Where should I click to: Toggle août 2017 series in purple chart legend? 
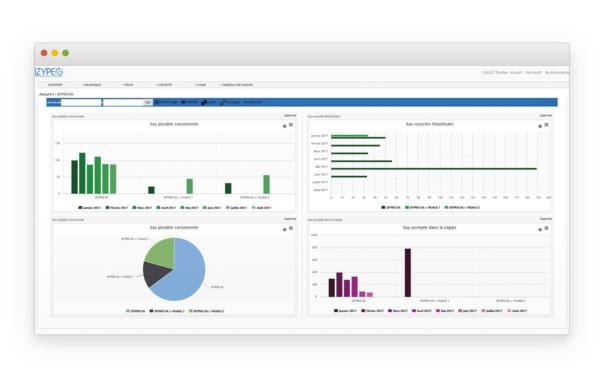tap(517, 311)
